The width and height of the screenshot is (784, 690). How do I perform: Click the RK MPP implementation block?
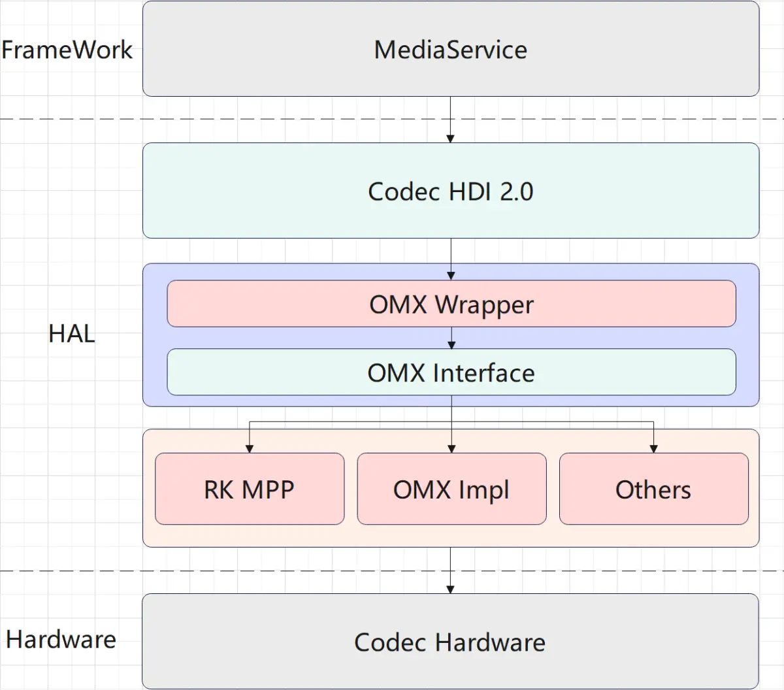[x=250, y=489]
